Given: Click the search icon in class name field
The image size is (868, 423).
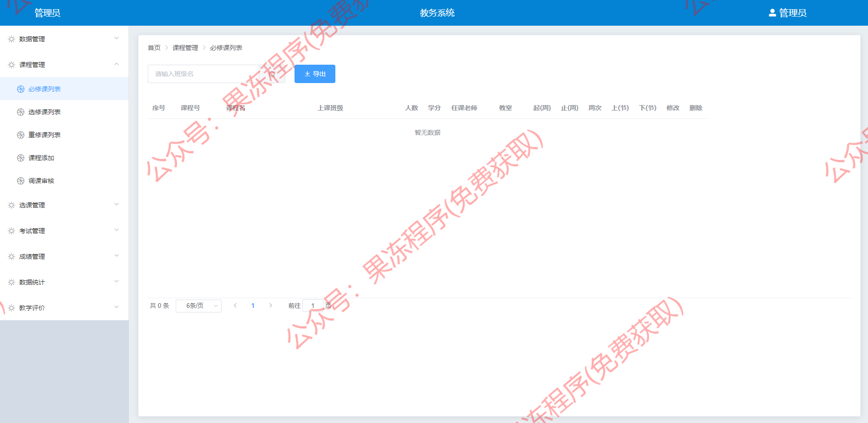Looking at the screenshot, I should (x=272, y=74).
